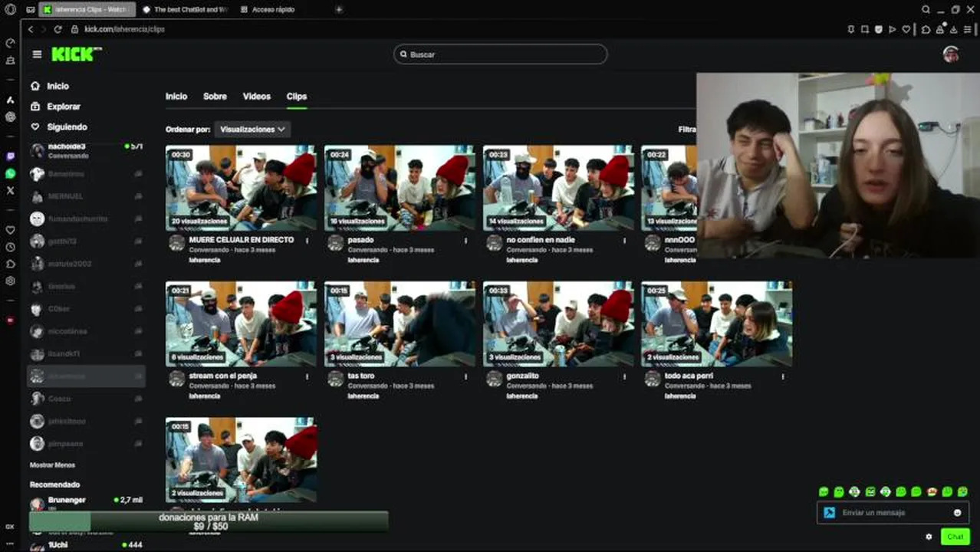Click the tab search magnifier icon
The image size is (980, 552).
coord(926,9)
